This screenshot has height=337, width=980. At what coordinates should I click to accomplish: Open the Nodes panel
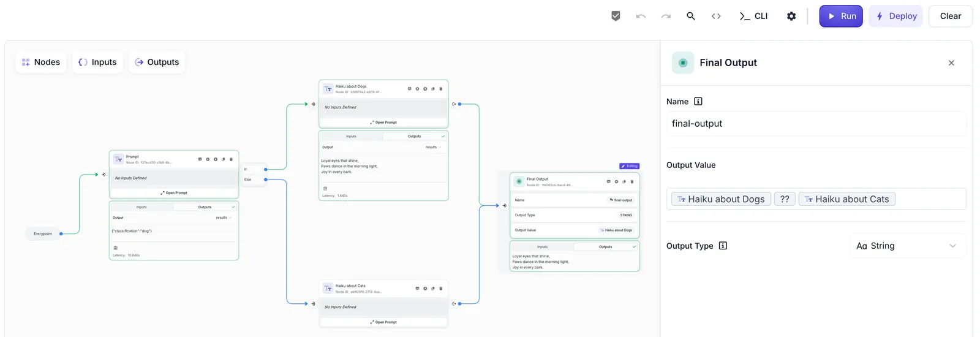click(x=41, y=62)
